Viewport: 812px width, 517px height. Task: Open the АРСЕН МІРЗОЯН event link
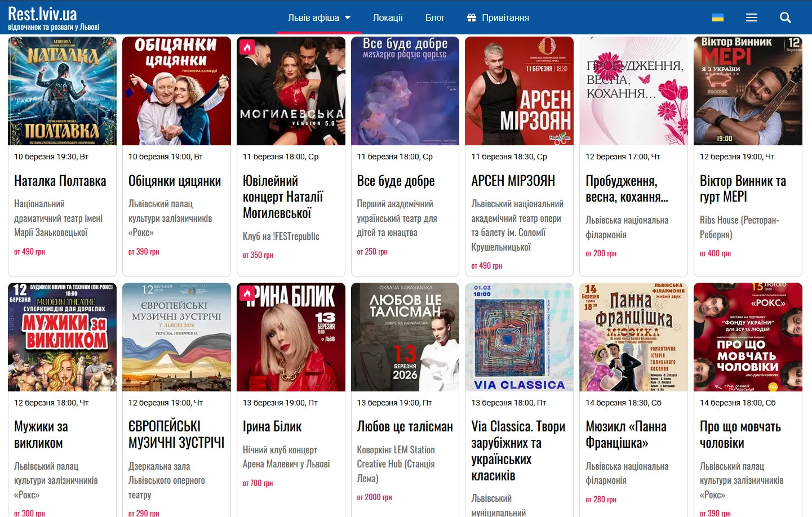coord(513,181)
